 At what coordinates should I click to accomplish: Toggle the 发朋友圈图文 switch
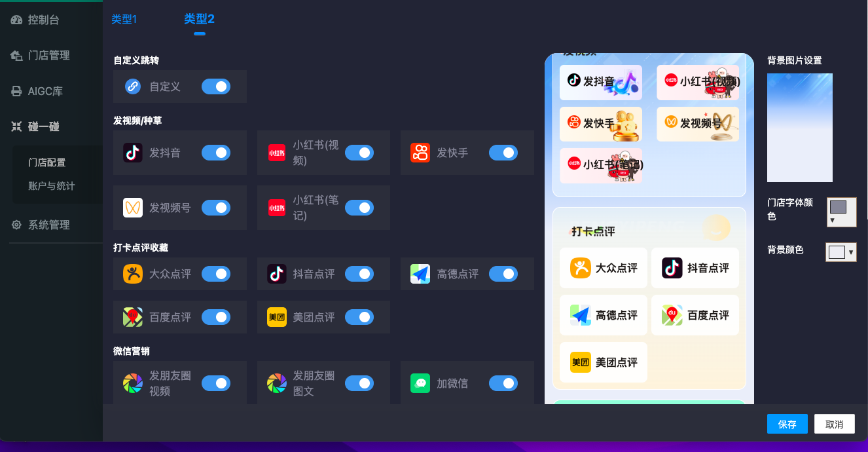coord(359,383)
